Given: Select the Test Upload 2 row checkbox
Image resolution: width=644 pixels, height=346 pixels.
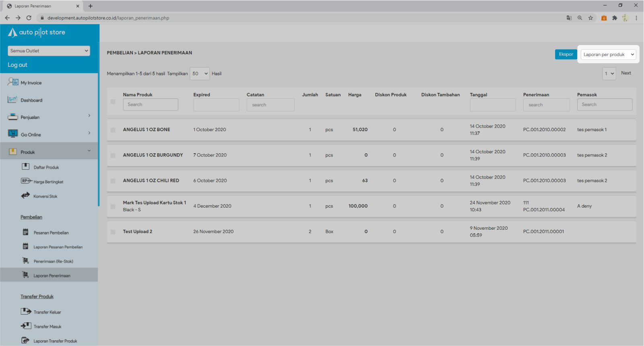Looking at the screenshot, I should (113, 232).
